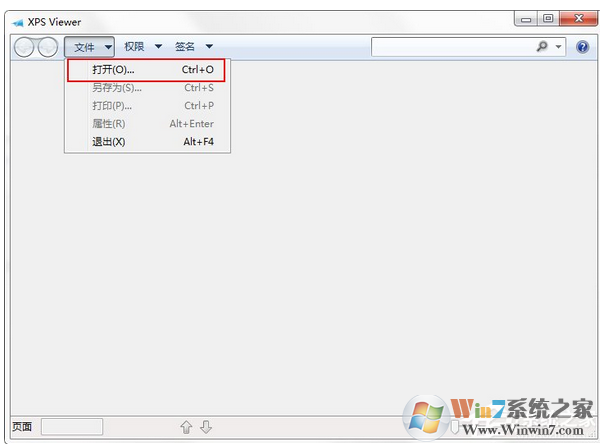The height and width of the screenshot is (444, 600).
Task: Choose 属性(R) menu entry
Action: click(x=148, y=124)
